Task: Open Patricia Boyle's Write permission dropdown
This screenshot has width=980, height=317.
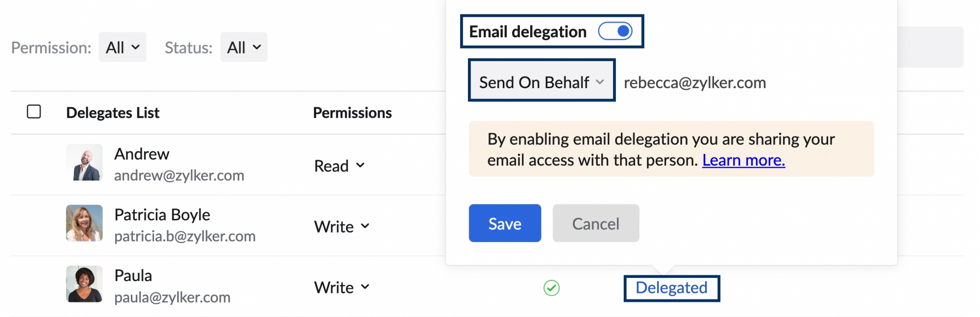Action: 342,226
